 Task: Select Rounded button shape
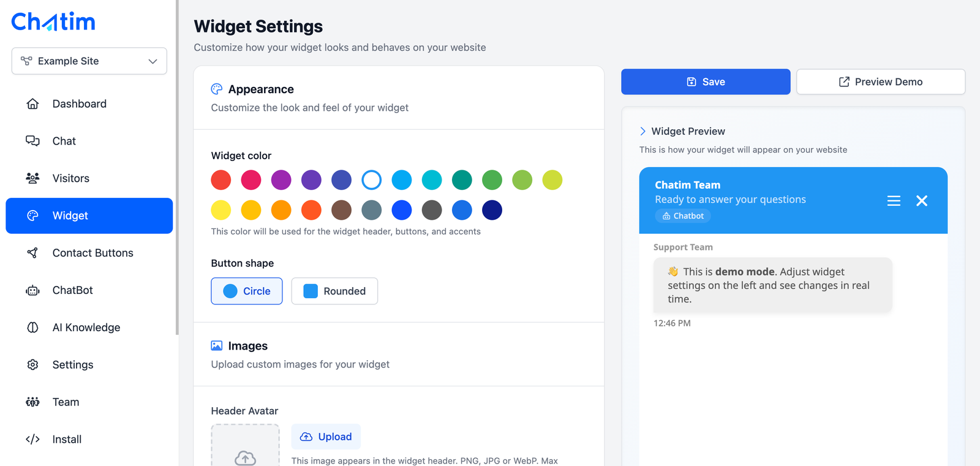[334, 291]
